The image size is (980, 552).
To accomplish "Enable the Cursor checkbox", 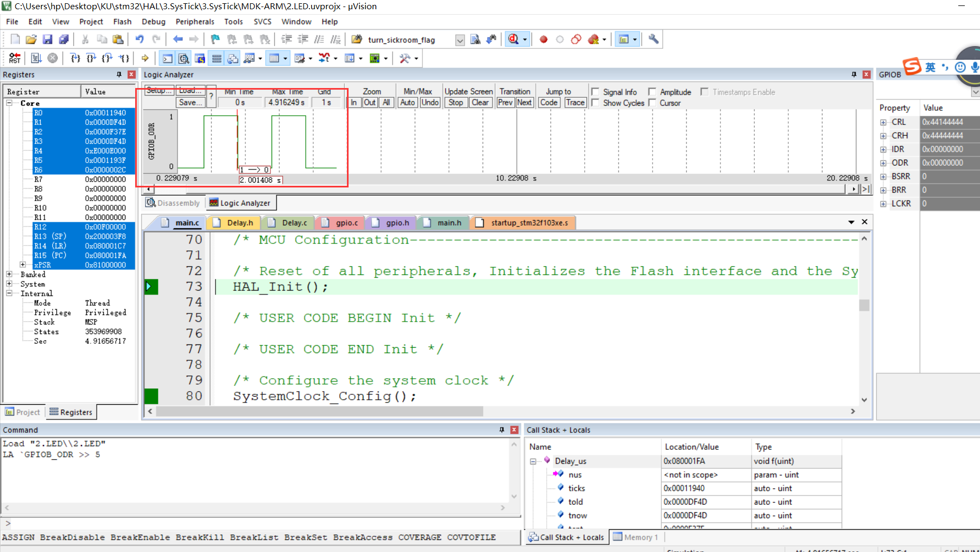I will pos(652,103).
